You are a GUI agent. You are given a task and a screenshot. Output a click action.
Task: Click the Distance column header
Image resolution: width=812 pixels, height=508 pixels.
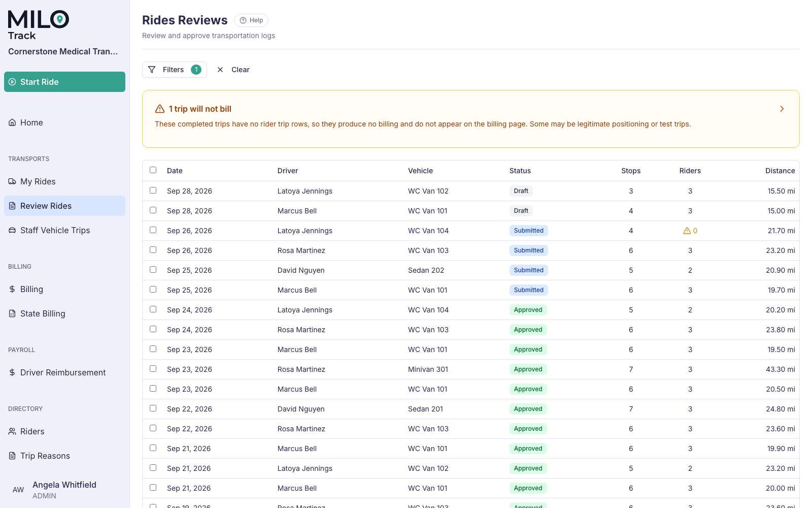click(x=780, y=171)
